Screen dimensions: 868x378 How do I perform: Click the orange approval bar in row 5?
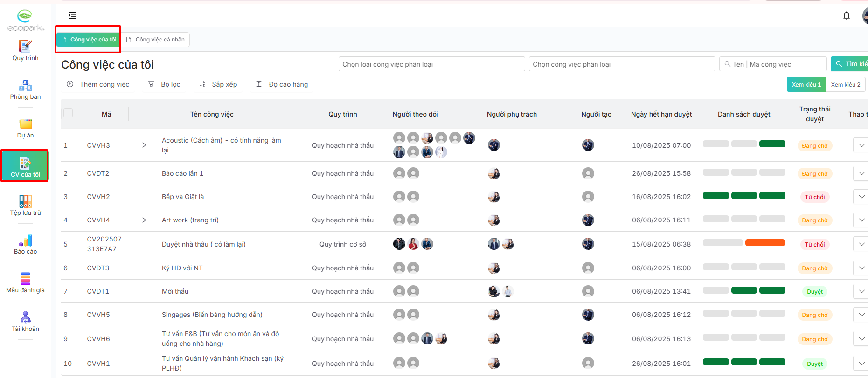pos(765,243)
